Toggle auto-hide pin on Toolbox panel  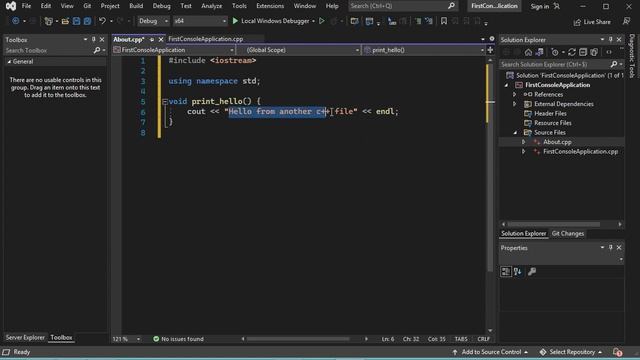[93, 40]
